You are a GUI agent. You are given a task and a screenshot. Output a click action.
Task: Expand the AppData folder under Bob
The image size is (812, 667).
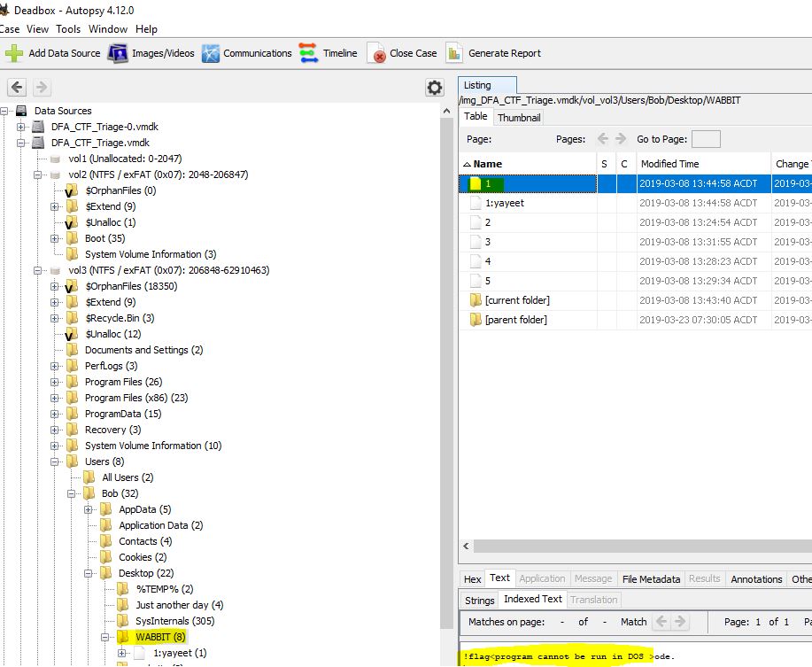click(x=89, y=509)
